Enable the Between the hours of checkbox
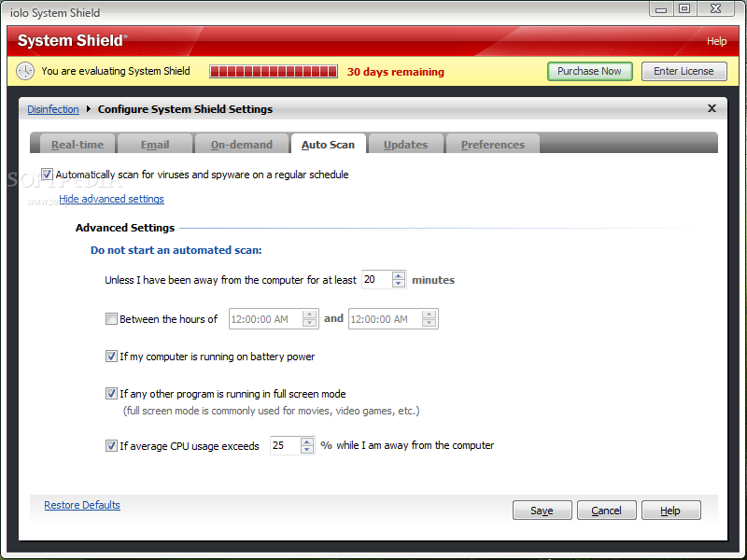 point(111,318)
